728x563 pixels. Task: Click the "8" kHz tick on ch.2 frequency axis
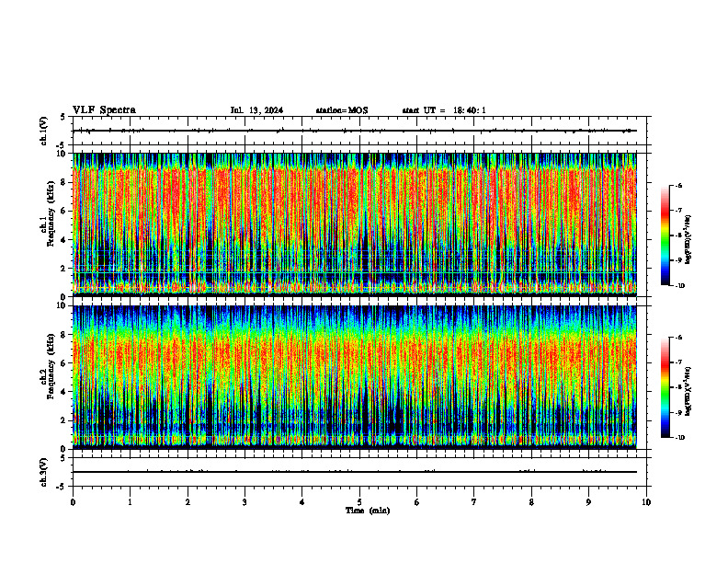coord(64,335)
